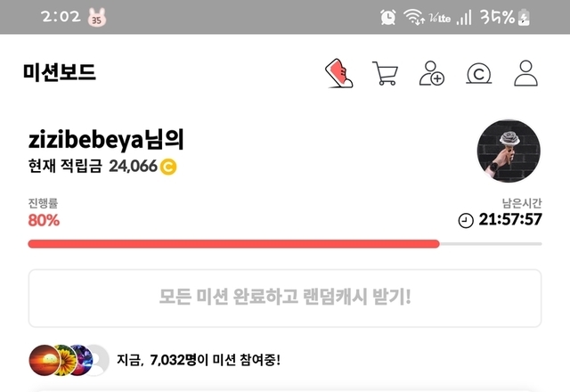Open the my profile person icon
Screen dimensions: 570x392
(x=525, y=73)
